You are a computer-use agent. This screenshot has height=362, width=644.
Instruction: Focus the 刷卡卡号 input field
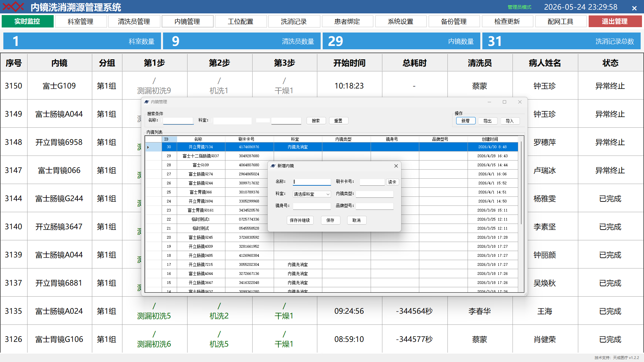[x=372, y=182]
